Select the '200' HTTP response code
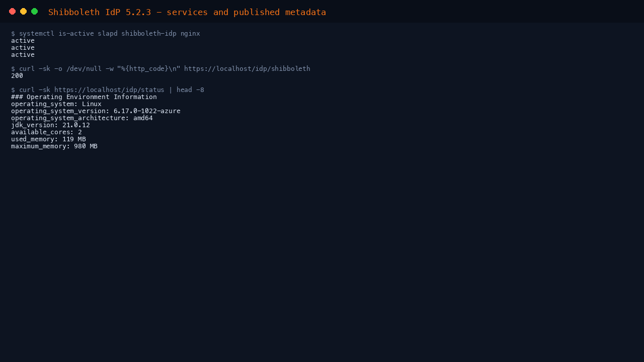Viewport: 644px width, 362px height. [x=17, y=76]
